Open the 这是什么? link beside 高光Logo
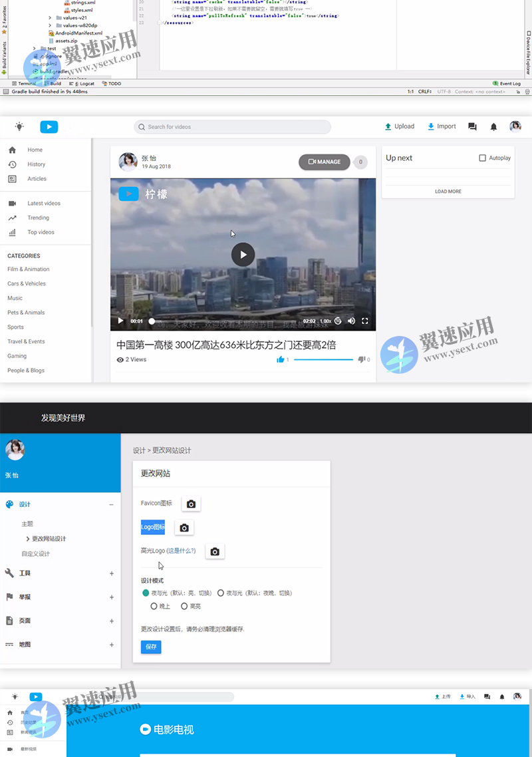 click(181, 551)
